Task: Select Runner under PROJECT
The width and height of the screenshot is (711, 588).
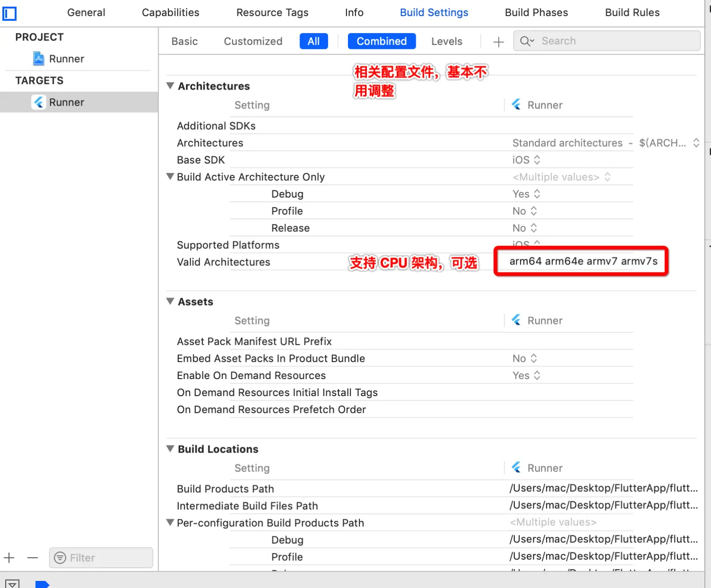Action: point(67,59)
